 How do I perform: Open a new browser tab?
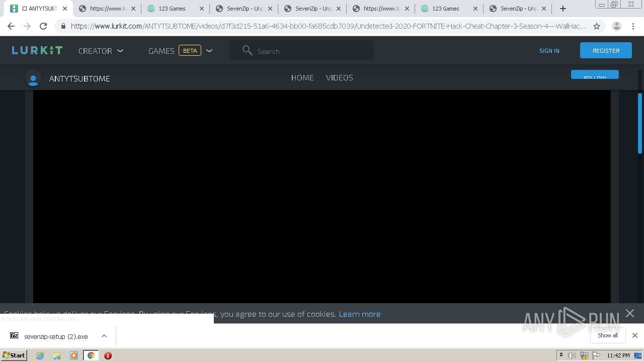click(563, 9)
